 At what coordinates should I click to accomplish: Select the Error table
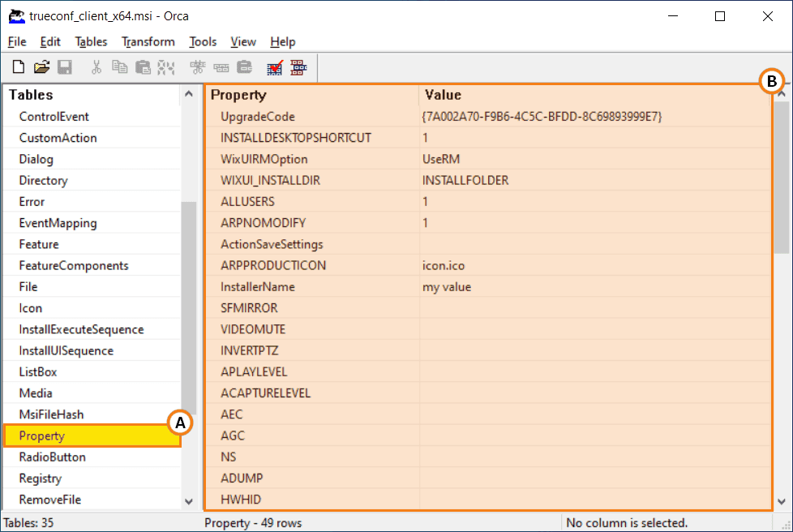(x=92, y=201)
